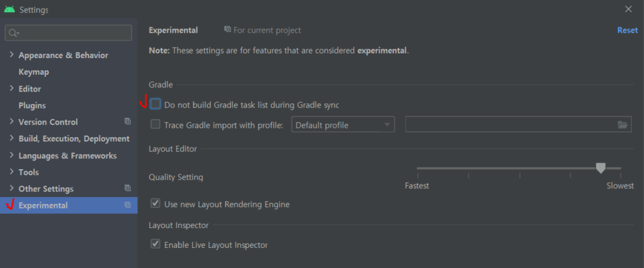Image resolution: width=644 pixels, height=268 pixels.
Task: Click project-level icon beside Other Settings
Action: (x=127, y=188)
